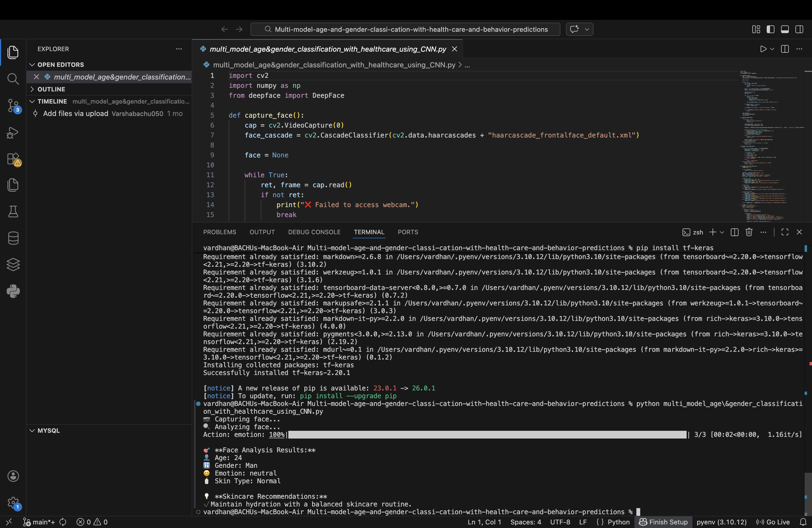
Task: Open the Python extension sidebar icon
Action: click(13, 291)
